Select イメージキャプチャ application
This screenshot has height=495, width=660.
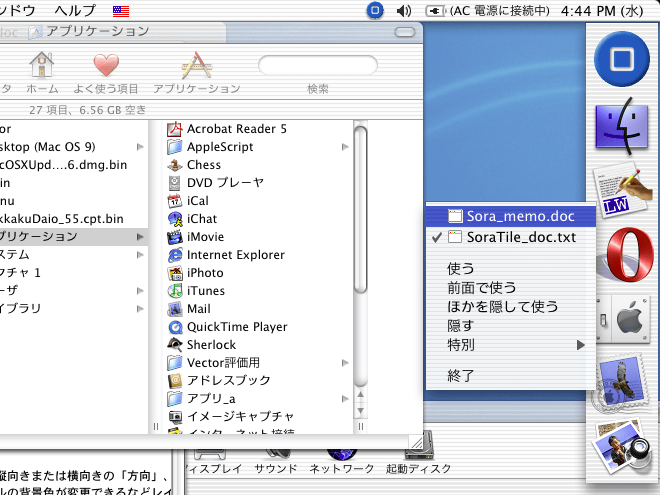[231, 417]
